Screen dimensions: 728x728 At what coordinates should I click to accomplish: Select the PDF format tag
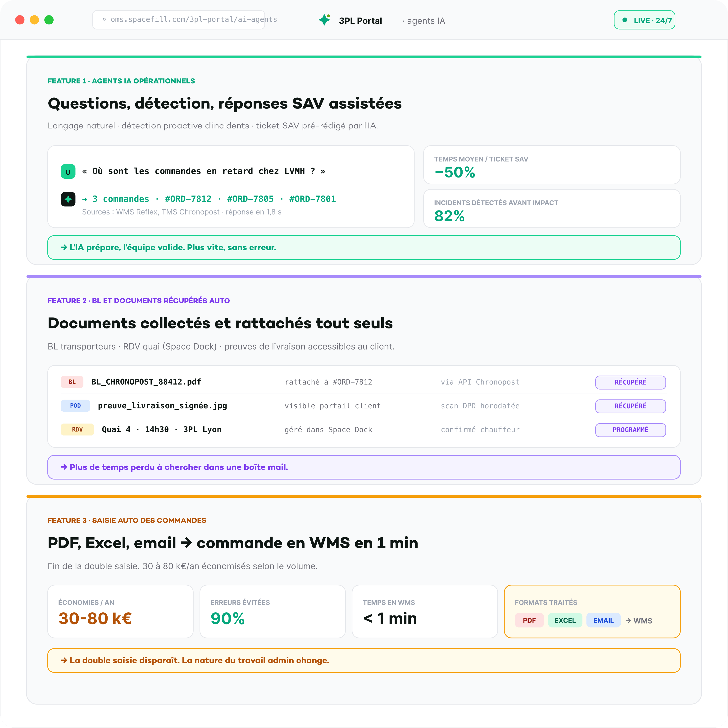529,620
